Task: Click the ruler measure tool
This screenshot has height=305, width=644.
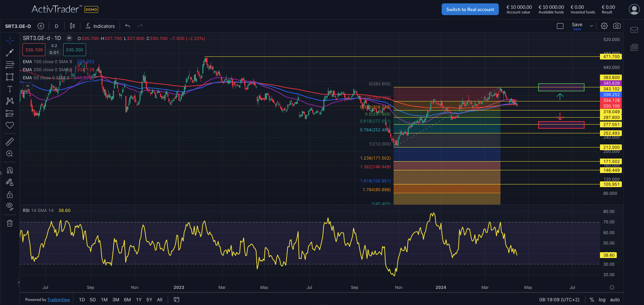Action: [10, 142]
